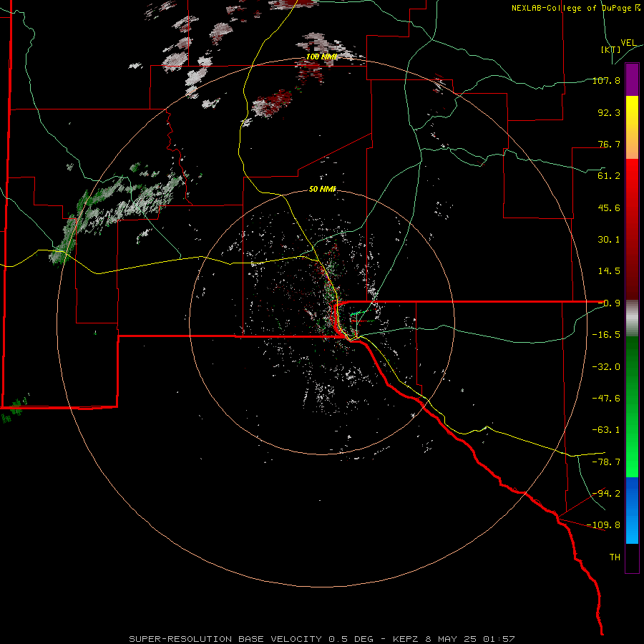Screen dimensions: 644x644
Task: Click the 76.7 legend value
Action: pos(609,144)
